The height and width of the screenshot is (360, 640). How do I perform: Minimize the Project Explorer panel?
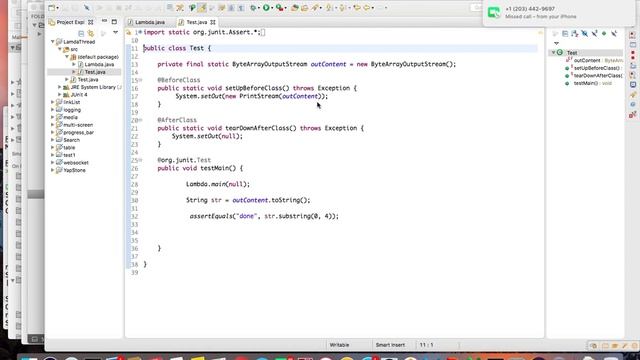pyautogui.click(x=104, y=21)
